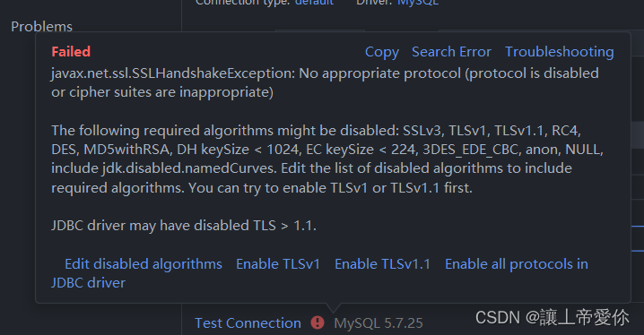The image size is (644, 335).
Task: Open Search Error for this exception
Action: [451, 52]
